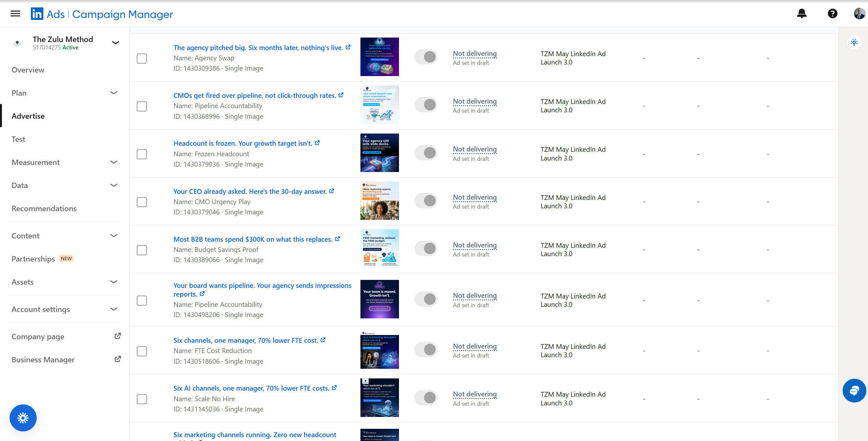Click the lightbulb insights icon on right panel
This screenshot has height=441, width=868.
coord(854,42)
